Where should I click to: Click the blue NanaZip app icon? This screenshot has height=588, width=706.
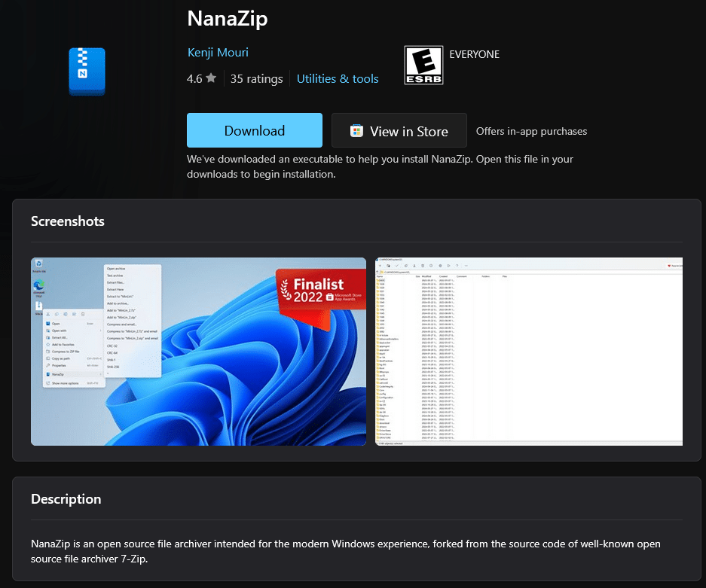(x=87, y=72)
